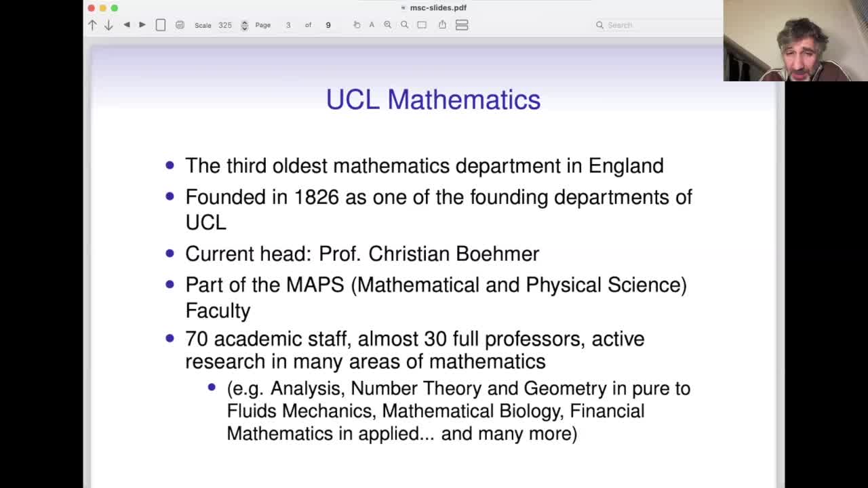Click the search magnifier in Search field
Image resolution: width=868 pixels, height=488 pixels.
pos(599,25)
